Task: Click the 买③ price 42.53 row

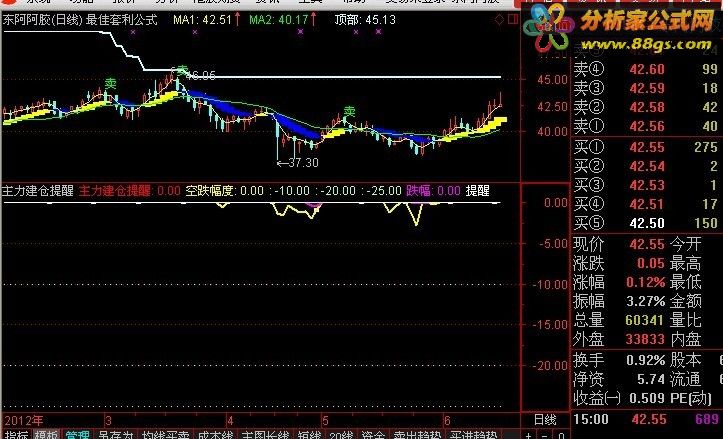Action: tap(646, 185)
